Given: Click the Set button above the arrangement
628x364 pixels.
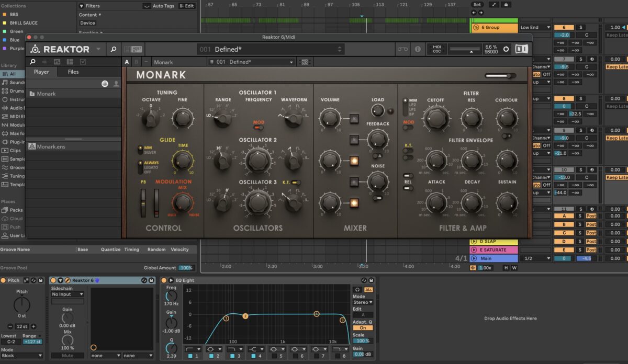Looking at the screenshot, I should coord(477,4).
